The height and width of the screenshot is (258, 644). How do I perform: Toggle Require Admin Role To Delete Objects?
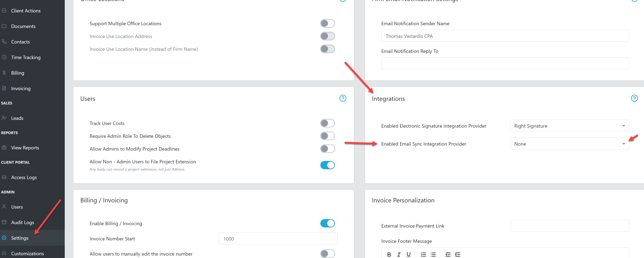(x=328, y=136)
